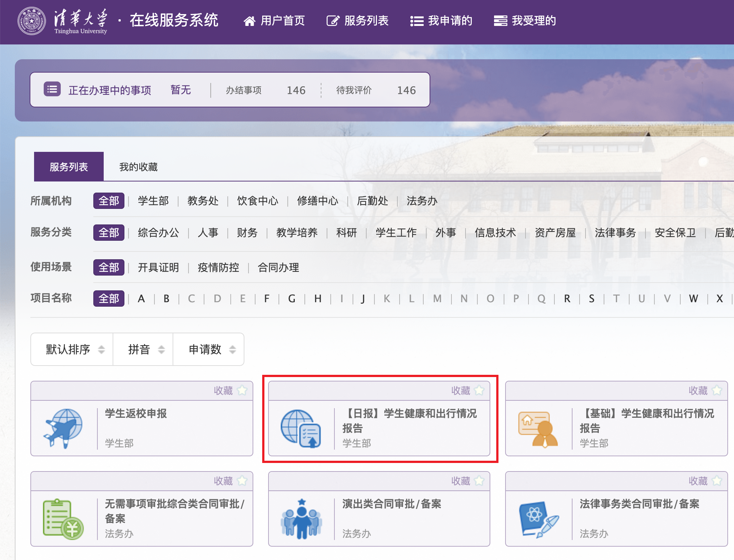
Task: Switch to the 我的收藏 tab
Action: pyautogui.click(x=138, y=167)
